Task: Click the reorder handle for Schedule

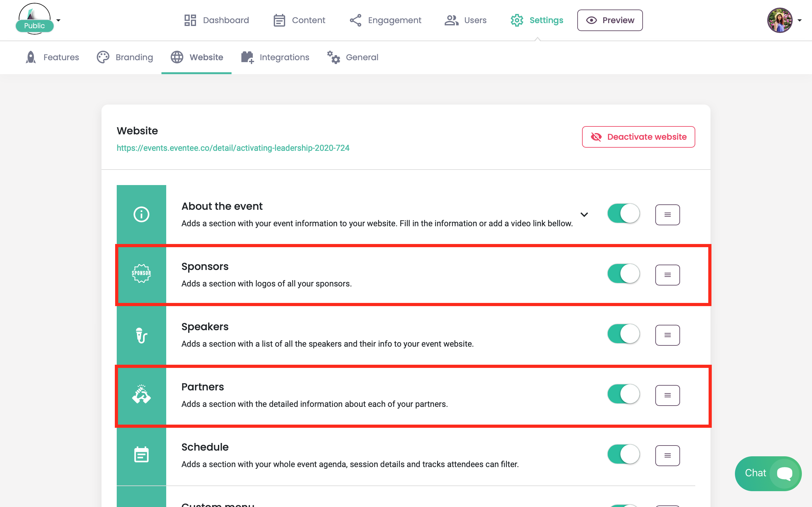Action: (x=667, y=455)
